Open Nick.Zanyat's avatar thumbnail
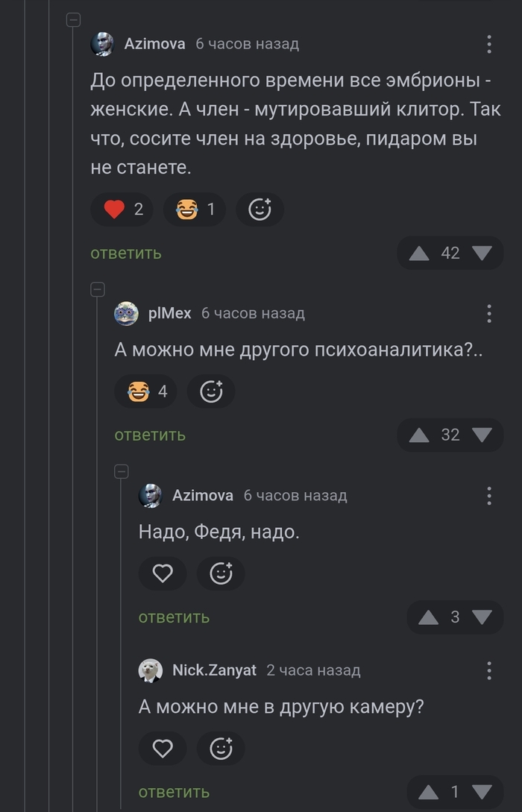Image resolution: width=522 pixels, height=812 pixels. 151,670
